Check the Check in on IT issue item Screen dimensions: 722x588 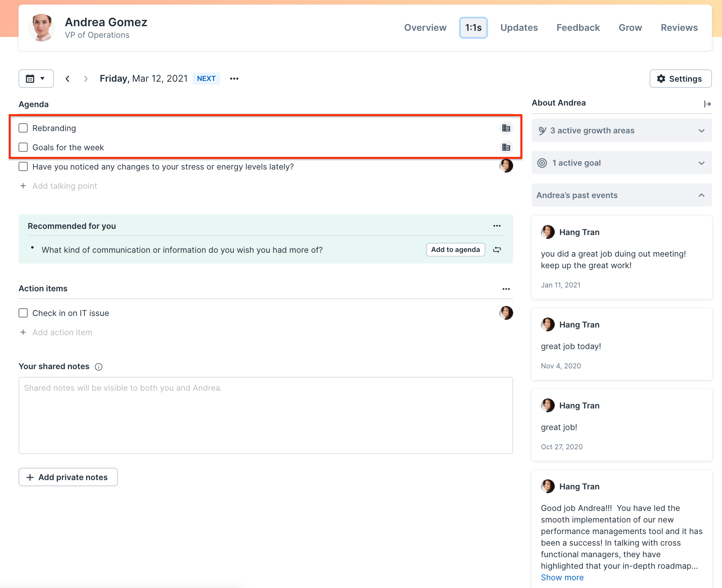coord(23,313)
